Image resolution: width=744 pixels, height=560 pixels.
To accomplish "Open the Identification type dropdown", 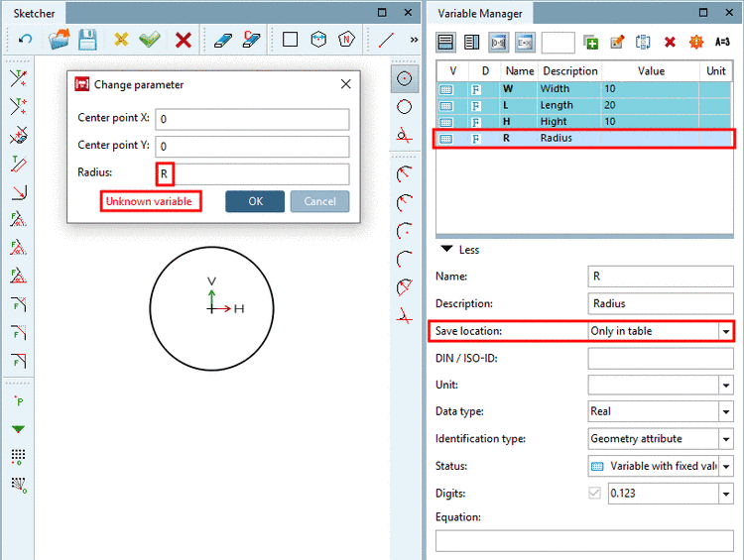I will 725,439.
